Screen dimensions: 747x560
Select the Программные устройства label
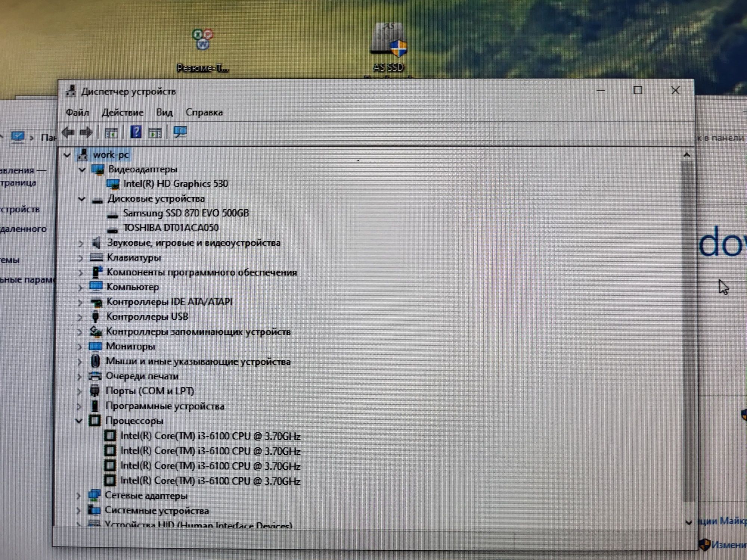tap(165, 406)
